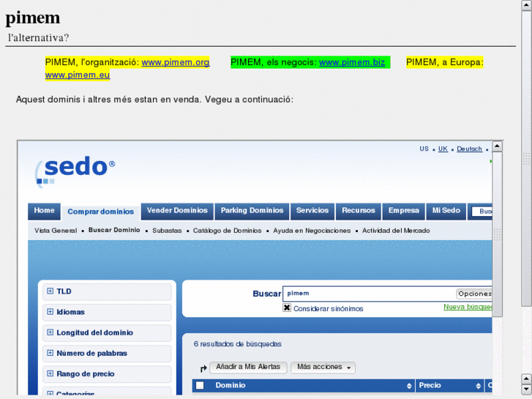Open the Vender Dominios tab

tap(177, 211)
